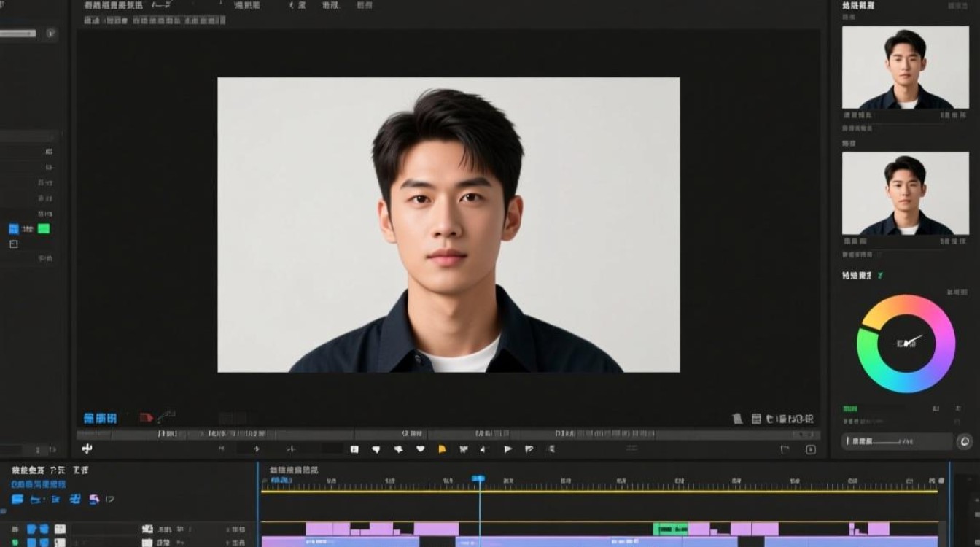The width and height of the screenshot is (980, 547).
Task: Click the blue link text above timeline tools
Action: click(38, 484)
